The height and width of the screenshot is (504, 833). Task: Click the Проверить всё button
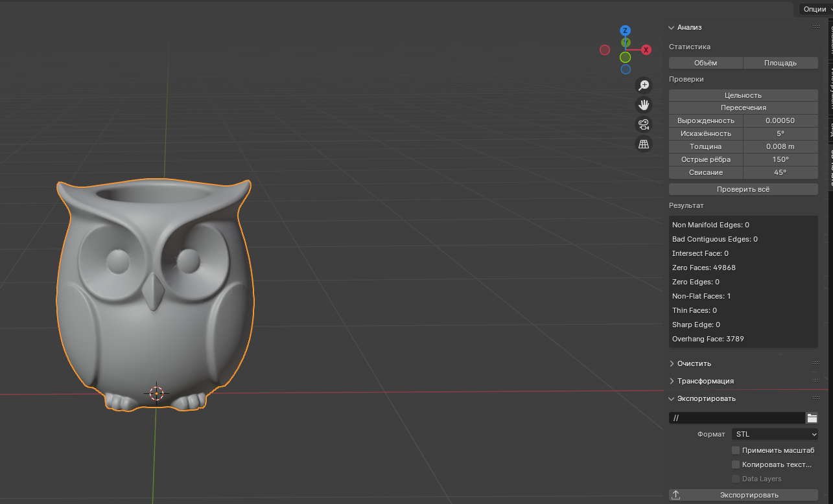click(x=743, y=189)
